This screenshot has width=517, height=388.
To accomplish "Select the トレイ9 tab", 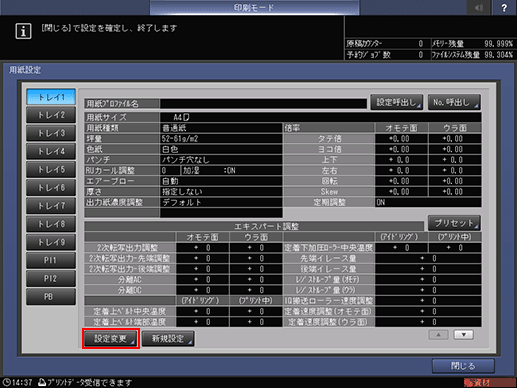I will [51, 242].
